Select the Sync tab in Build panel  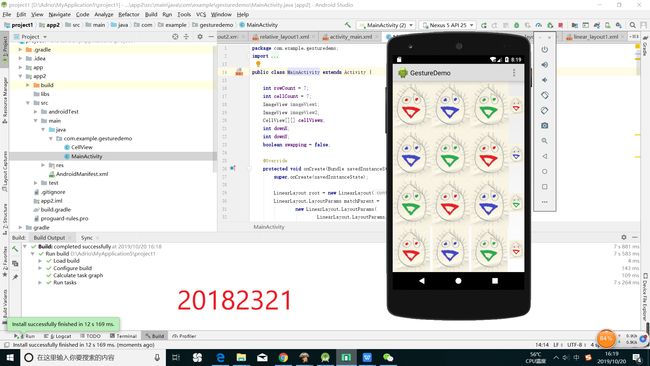coord(87,238)
